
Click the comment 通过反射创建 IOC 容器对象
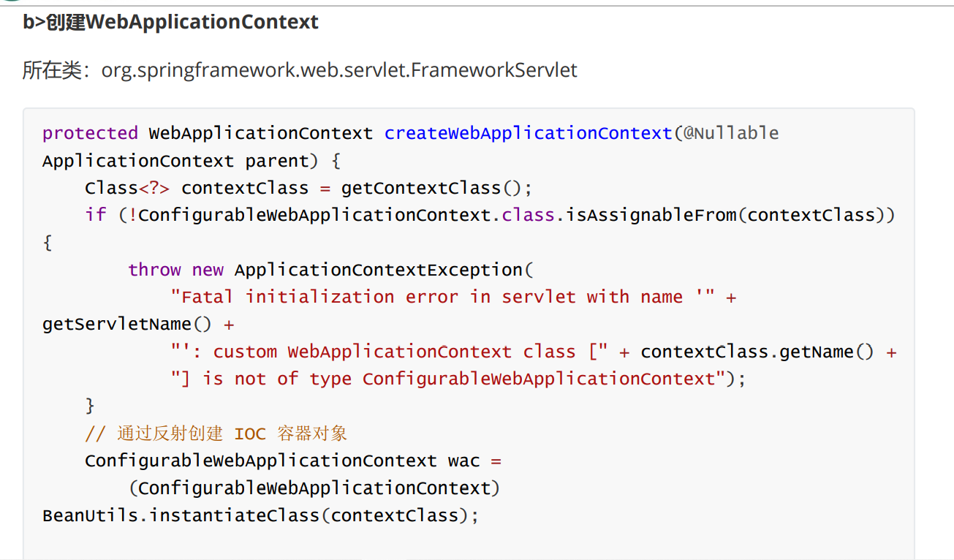[x=216, y=434]
